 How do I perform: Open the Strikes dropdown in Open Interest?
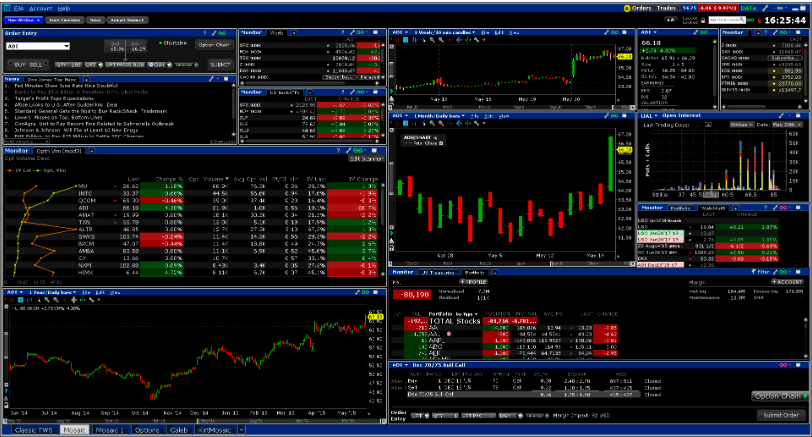coord(742,125)
